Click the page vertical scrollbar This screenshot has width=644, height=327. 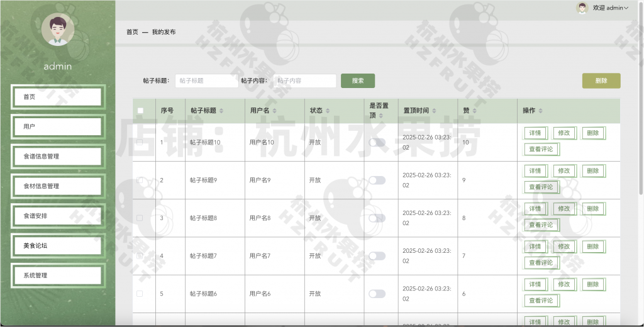pyautogui.click(x=641, y=97)
